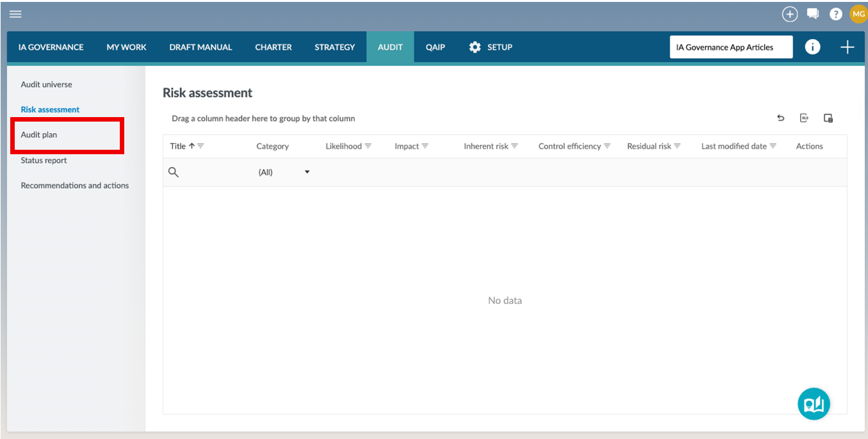Open the Title column filter icon
This screenshot has height=439, width=868.
coord(201,146)
